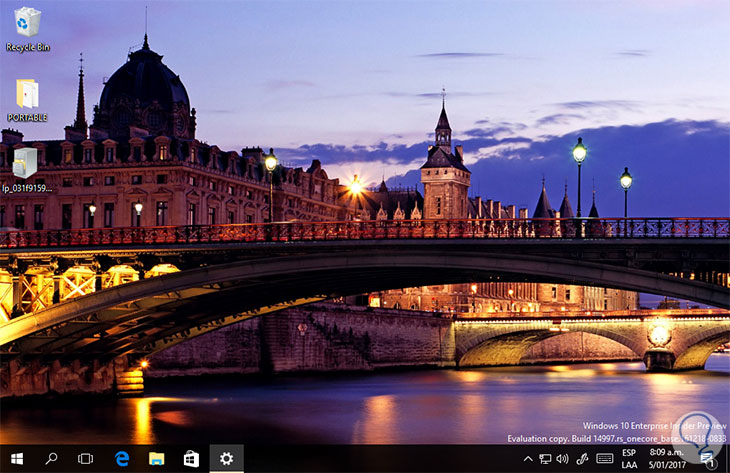730x473 pixels.
Task: Open network status tray icon
Action: [545, 459]
